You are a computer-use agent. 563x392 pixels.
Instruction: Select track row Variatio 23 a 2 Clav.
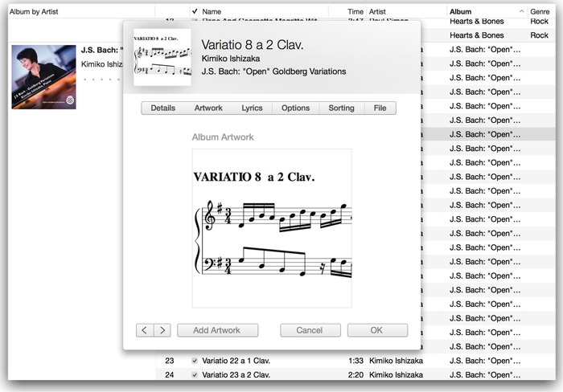(355, 375)
